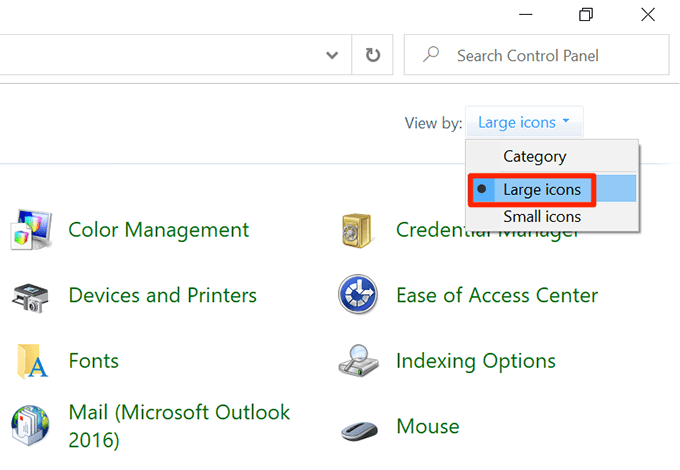Choose Category from the view menu
This screenshot has height=470, width=680.
[534, 157]
